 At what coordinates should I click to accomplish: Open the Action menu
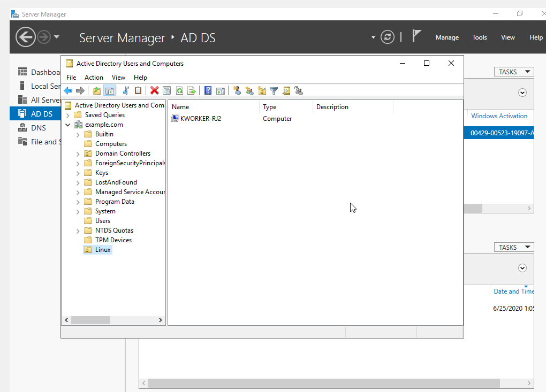[x=94, y=77]
